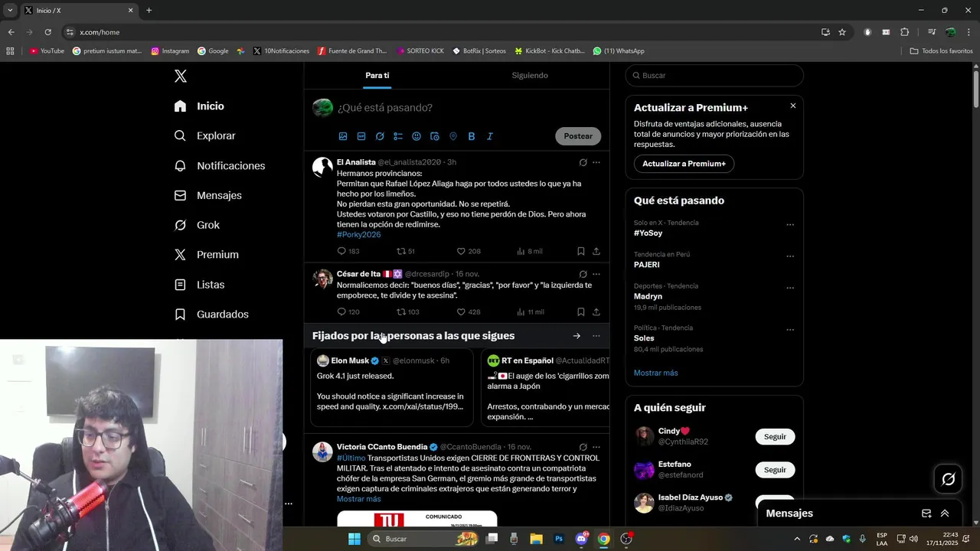Open WhatsApp bookmark in bookmarks bar

(619, 51)
